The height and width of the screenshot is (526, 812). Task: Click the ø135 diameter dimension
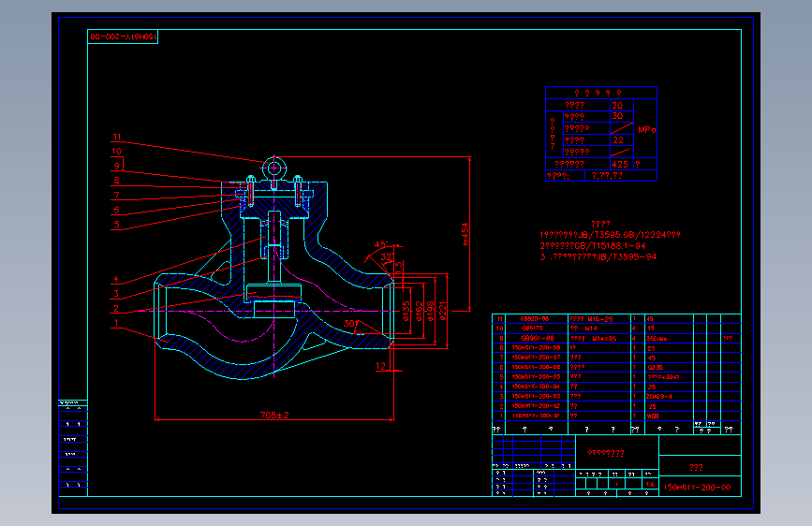pyautogui.click(x=406, y=311)
